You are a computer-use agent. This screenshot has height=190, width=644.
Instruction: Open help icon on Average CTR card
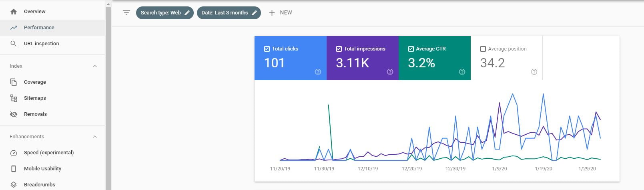point(462,72)
